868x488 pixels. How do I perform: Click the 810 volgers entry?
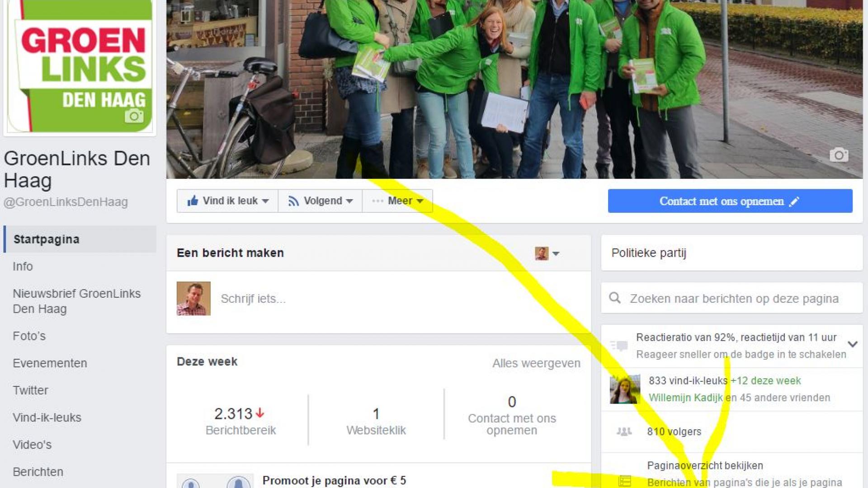click(674, 432)
